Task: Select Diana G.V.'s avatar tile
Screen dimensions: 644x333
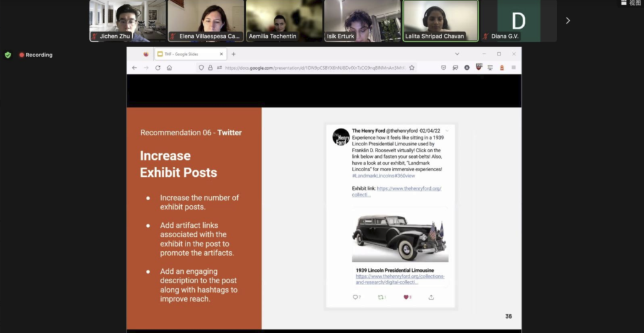Action: click(519, 21)
